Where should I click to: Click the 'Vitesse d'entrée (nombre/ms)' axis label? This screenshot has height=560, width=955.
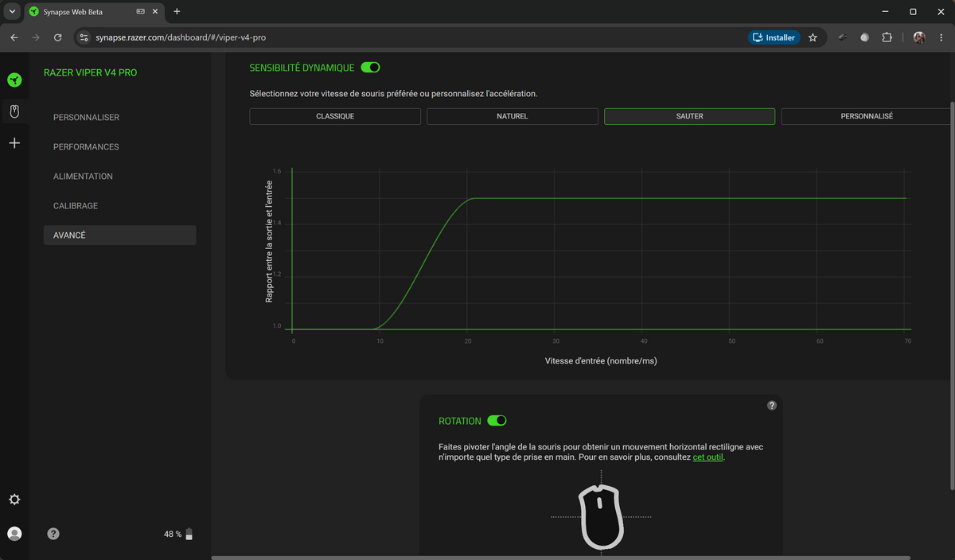click(601, 360)
